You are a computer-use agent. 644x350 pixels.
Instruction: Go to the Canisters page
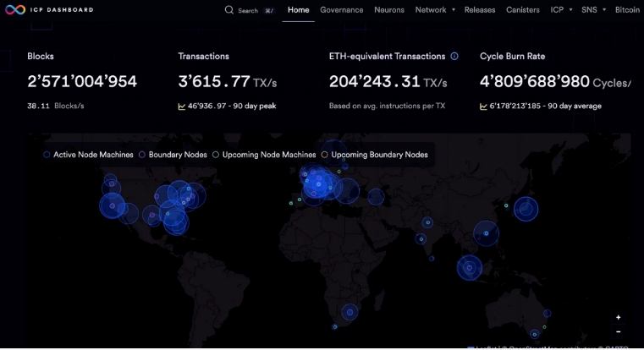click(522, 10)
